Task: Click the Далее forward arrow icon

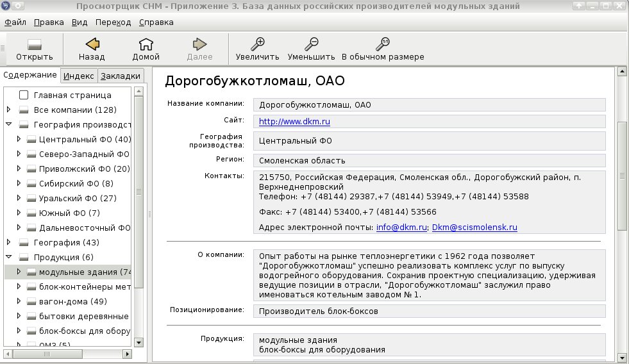Action: pos(199,44)
